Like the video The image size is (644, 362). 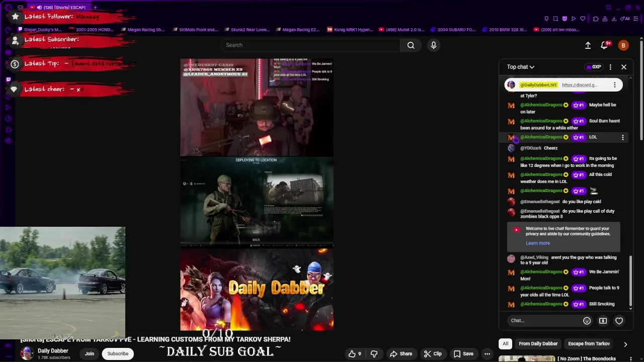[355, 354]
